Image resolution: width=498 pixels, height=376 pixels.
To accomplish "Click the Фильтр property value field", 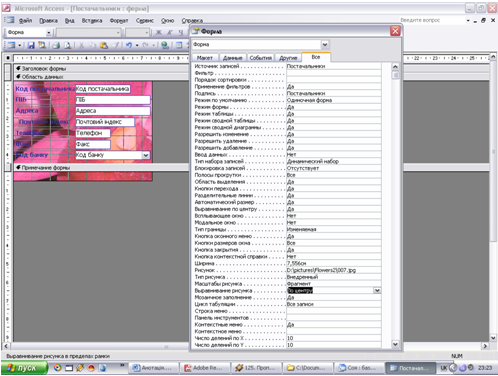I will [x=334, y=73].
